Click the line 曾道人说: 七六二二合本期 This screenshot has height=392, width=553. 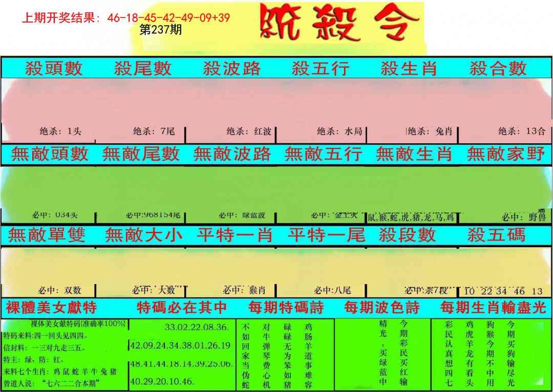click(x=52, y=383)
